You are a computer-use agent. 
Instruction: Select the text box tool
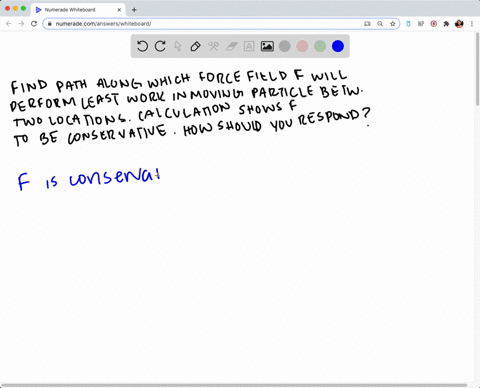(249, 46)
